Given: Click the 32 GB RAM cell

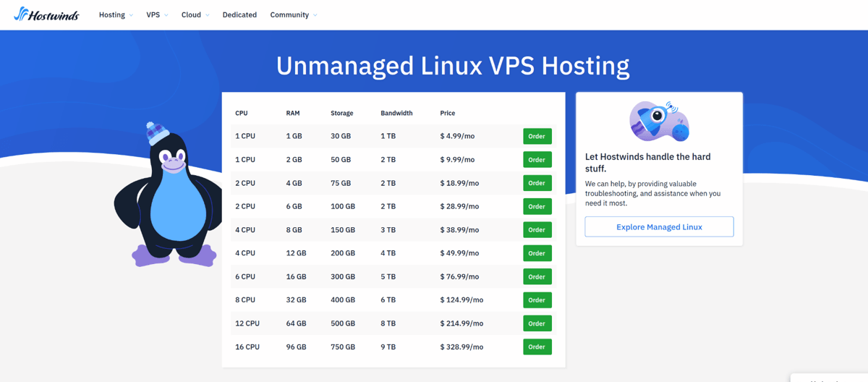Looking at the screenshot, I should [x=297, y=300].
